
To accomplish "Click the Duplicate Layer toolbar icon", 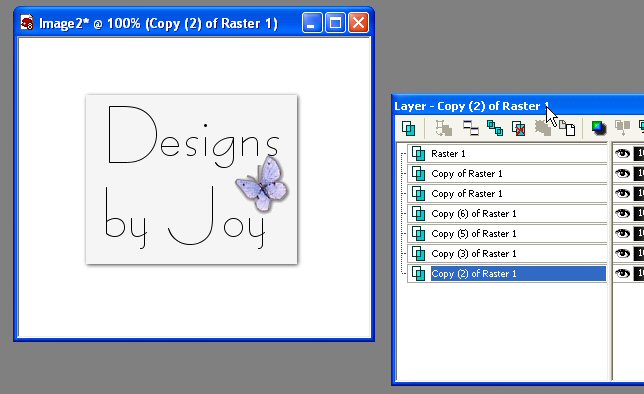I will [494, 128].
